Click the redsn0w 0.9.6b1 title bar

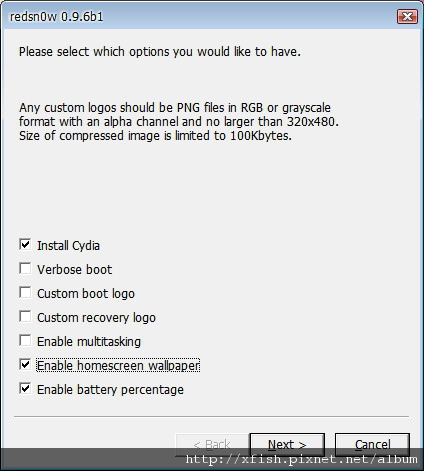[200, 16]
